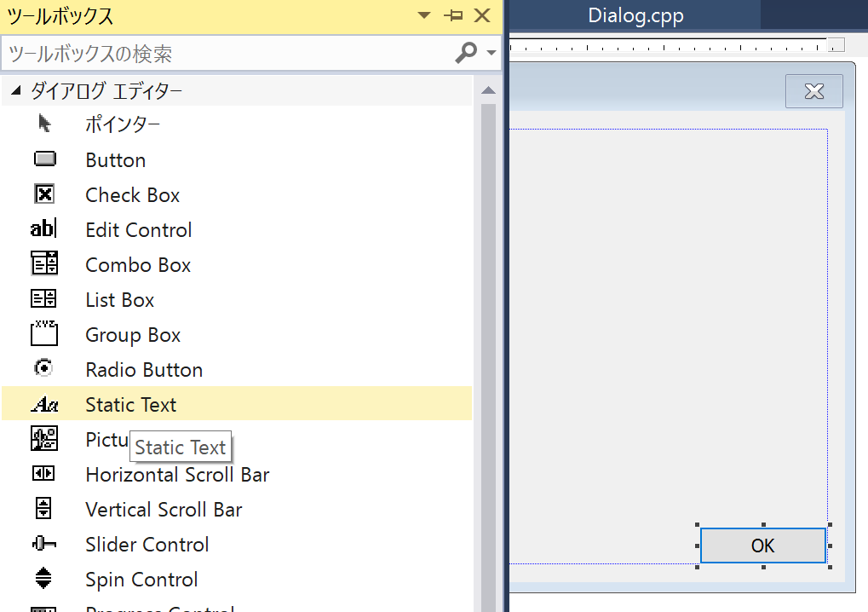Click the toolbox vertical scrollbar track

(x=488, y=360)
